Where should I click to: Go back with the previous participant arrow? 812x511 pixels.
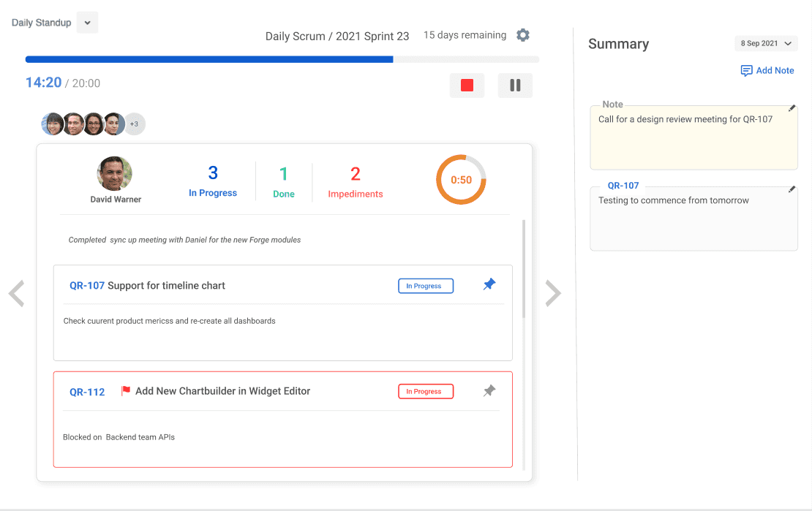(x=17, y=293)
